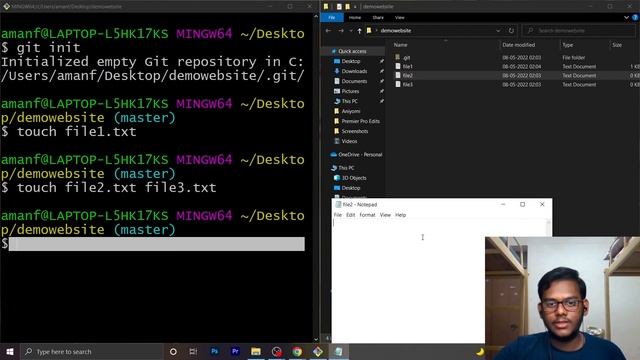Sort files by Size column

[617, 45]
